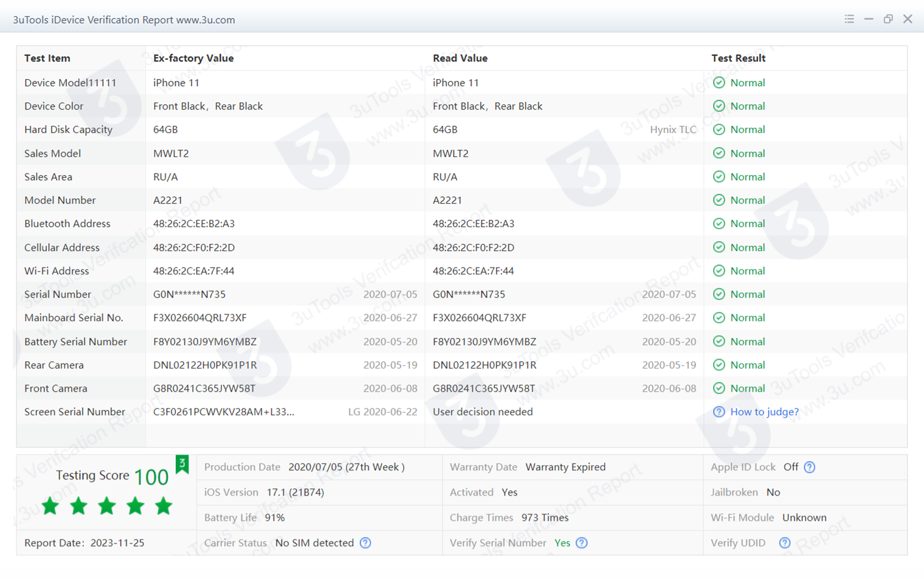The height and width of the screenshot is (580, 924).
Task: Click the check icon in Cellular Address row
Action: click(x=719, y=247)
